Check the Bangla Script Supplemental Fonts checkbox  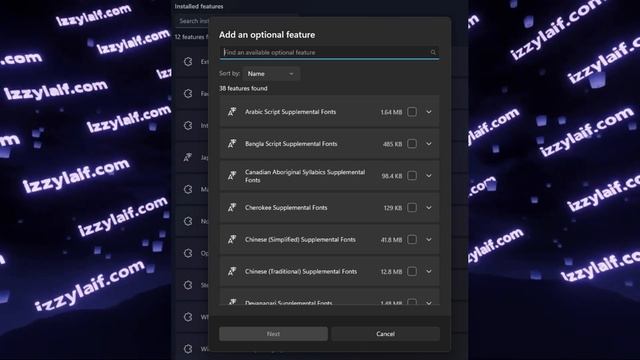[412, 144]
